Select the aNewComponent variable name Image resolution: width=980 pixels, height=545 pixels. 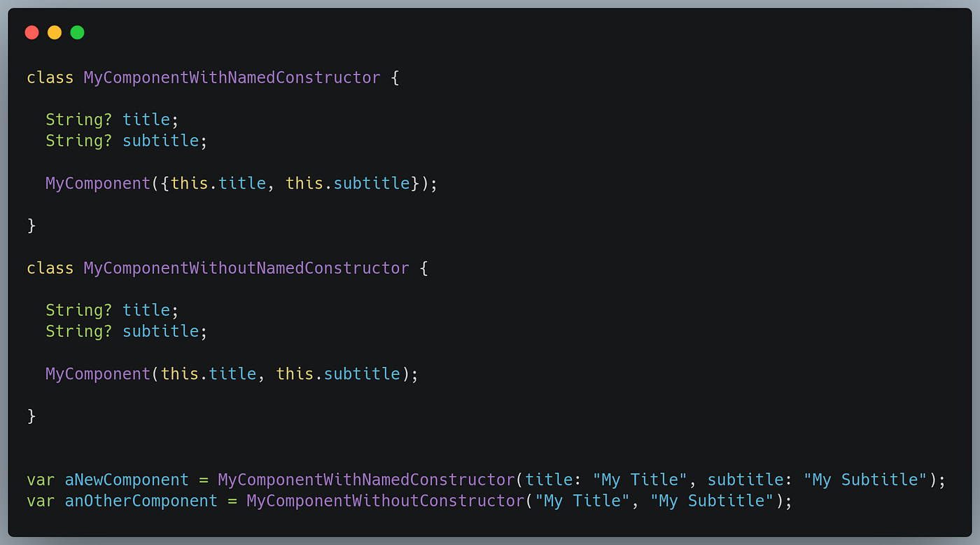(127, 480)
